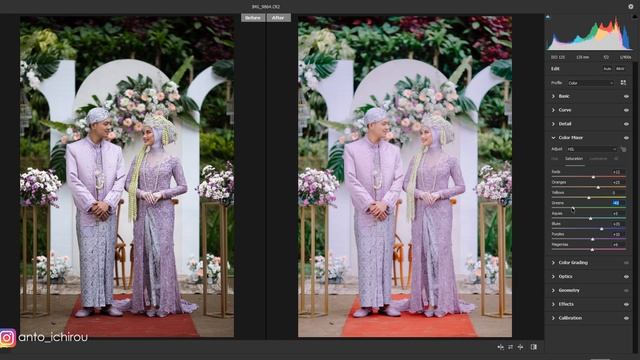Click the file name title text
The height and width of the screenshot is (360, 640).
tap(266, 7)
